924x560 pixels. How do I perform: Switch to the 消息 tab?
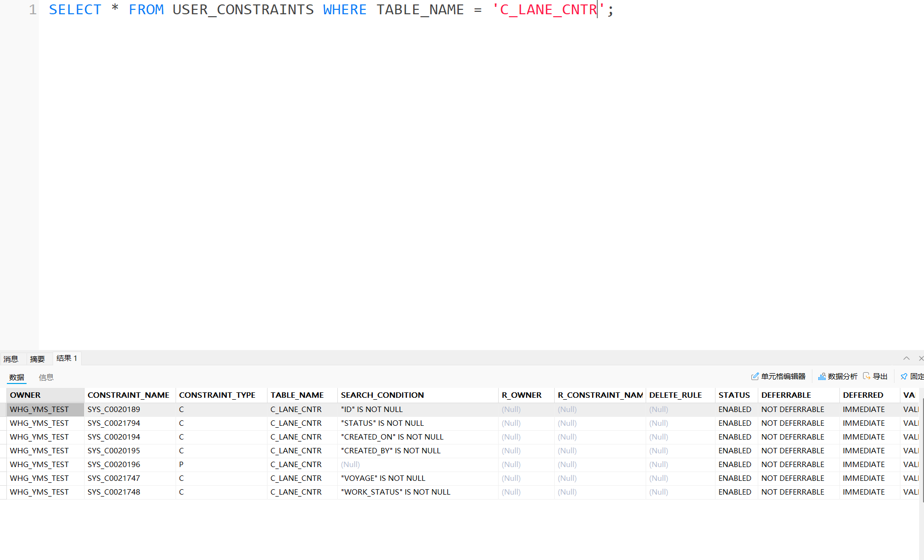point(11,359)
